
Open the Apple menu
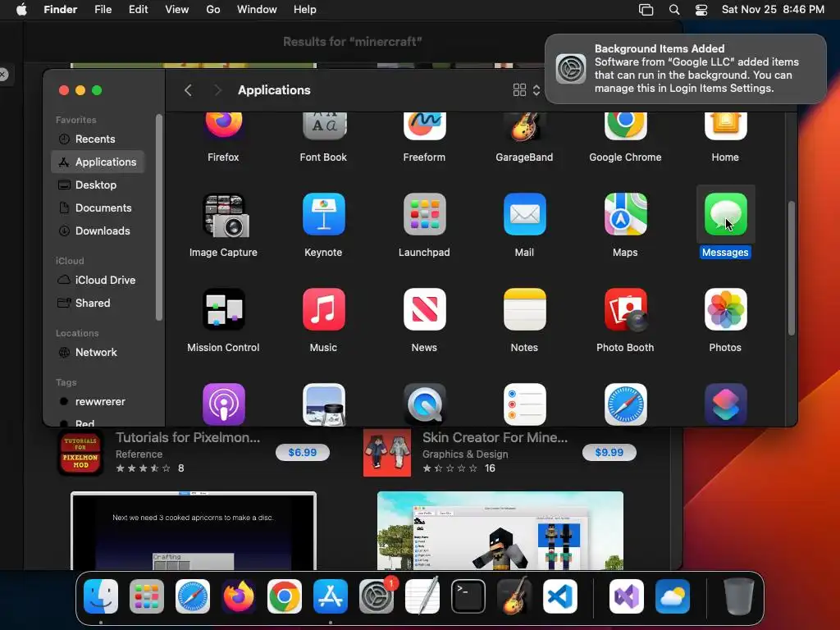(21, 10)
